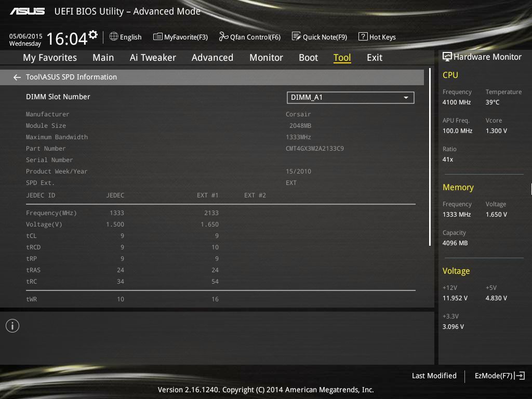
Task: Click the memory Capacity 4096 MB reading
Action: pos(455,243)
